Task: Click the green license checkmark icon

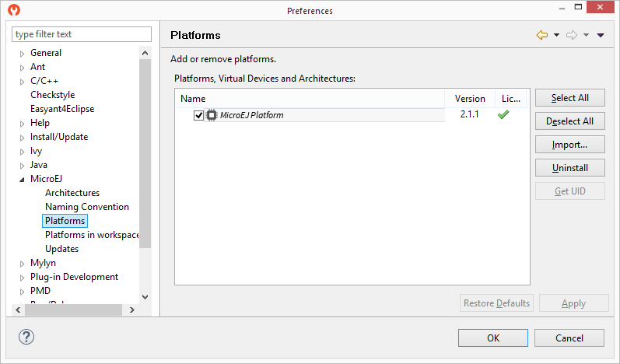Action: (x=503, y=114)
